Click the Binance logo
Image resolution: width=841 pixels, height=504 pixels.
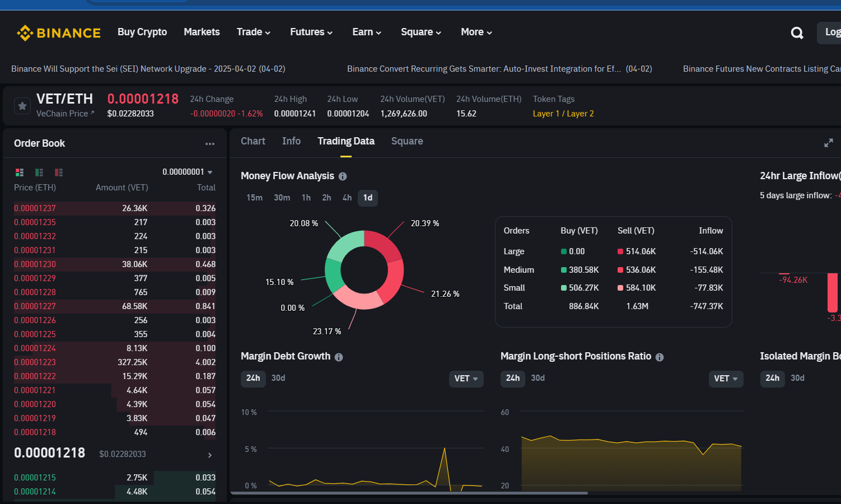(59, 33)
